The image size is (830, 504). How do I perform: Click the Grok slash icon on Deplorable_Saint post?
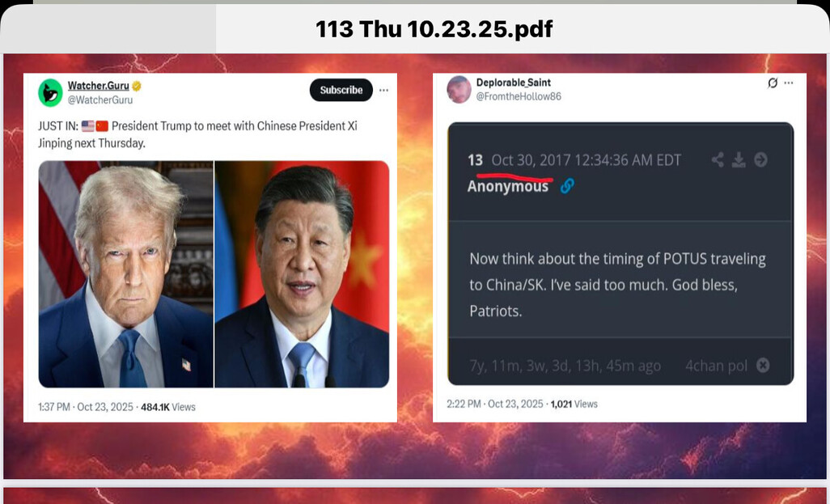click(x=773, y=83)
